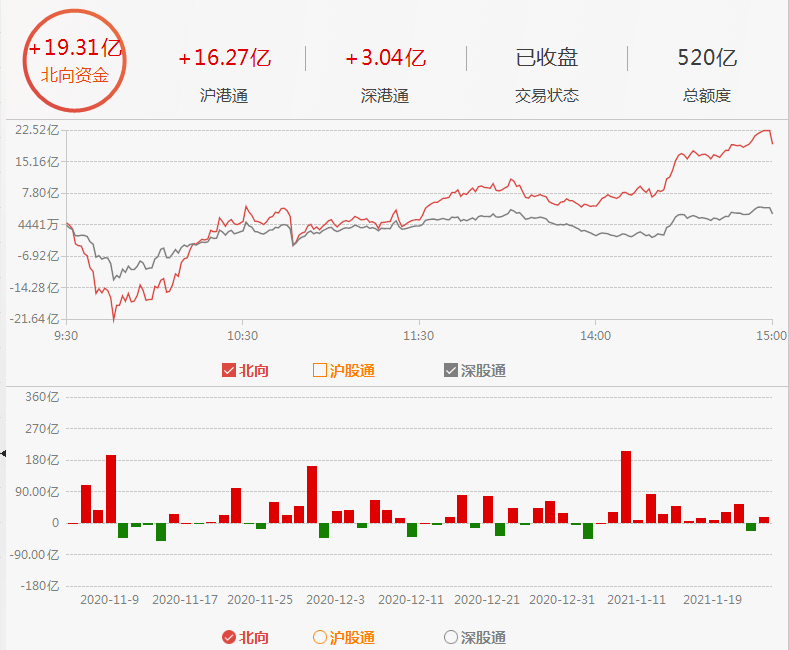789x650 pixels.
Task: Select the 北向 radio button under bar chart
Action: (x=229, y=637)
